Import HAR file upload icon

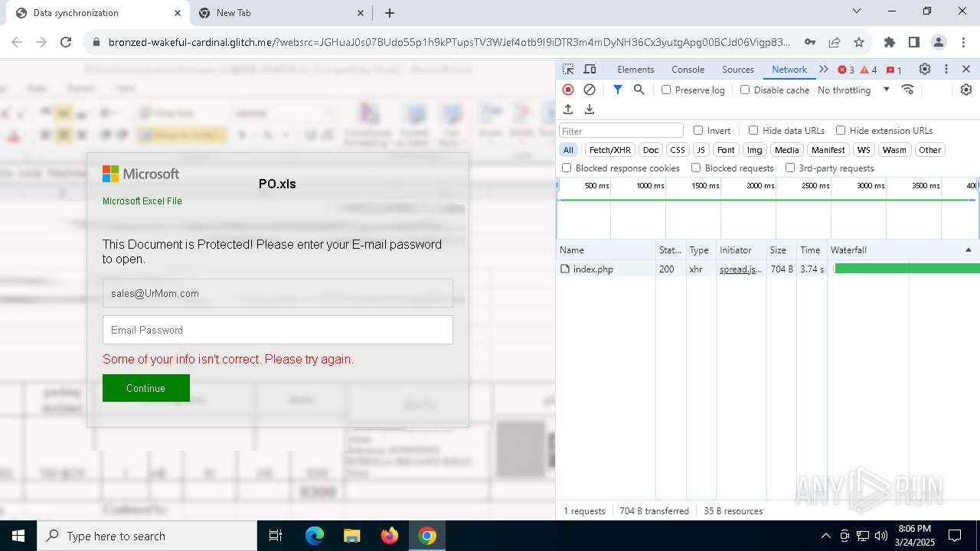click(x=568, y=109)
